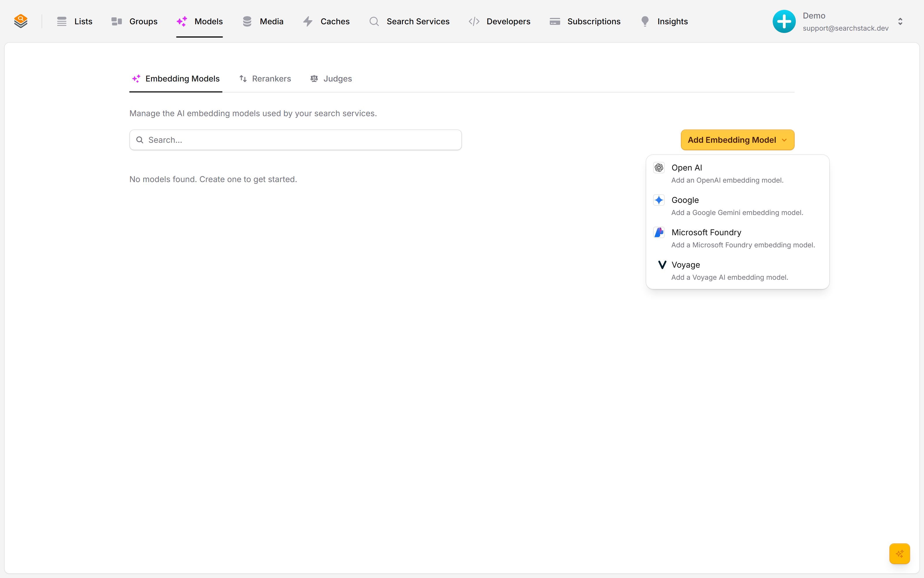Switch to the Judges tab
This screenshot has width=924, height=578.
click(x=331, y=79)
